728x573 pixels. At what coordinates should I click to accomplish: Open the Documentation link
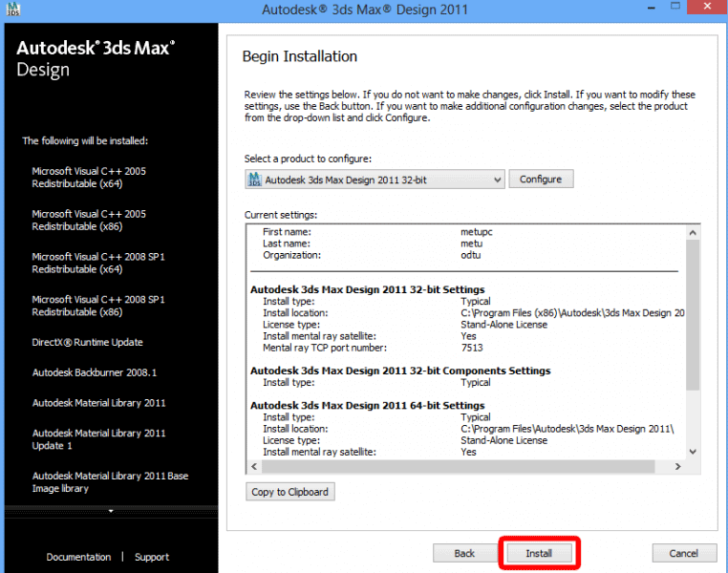pos(78,557)
